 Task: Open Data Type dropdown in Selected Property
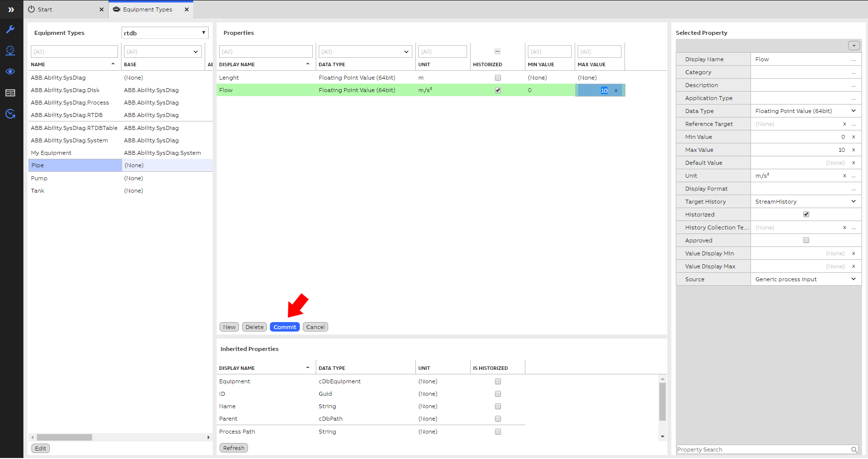pyautogui.click(x=854, y=111)
